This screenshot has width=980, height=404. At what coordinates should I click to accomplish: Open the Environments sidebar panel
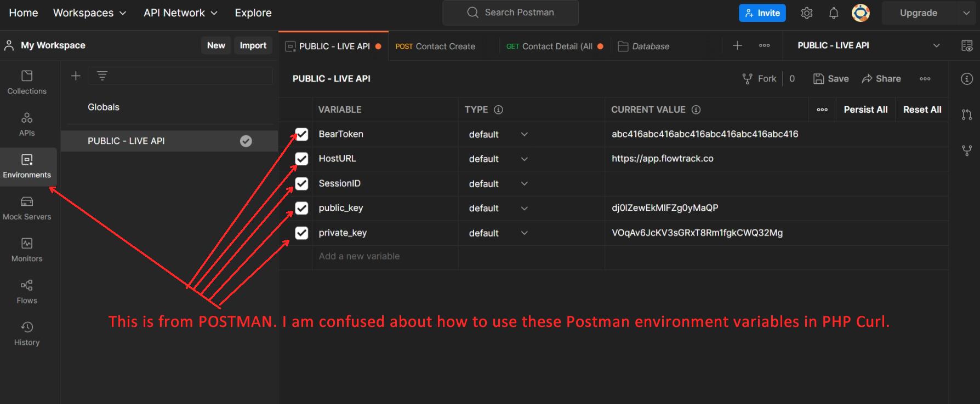[x=27, y=166]
